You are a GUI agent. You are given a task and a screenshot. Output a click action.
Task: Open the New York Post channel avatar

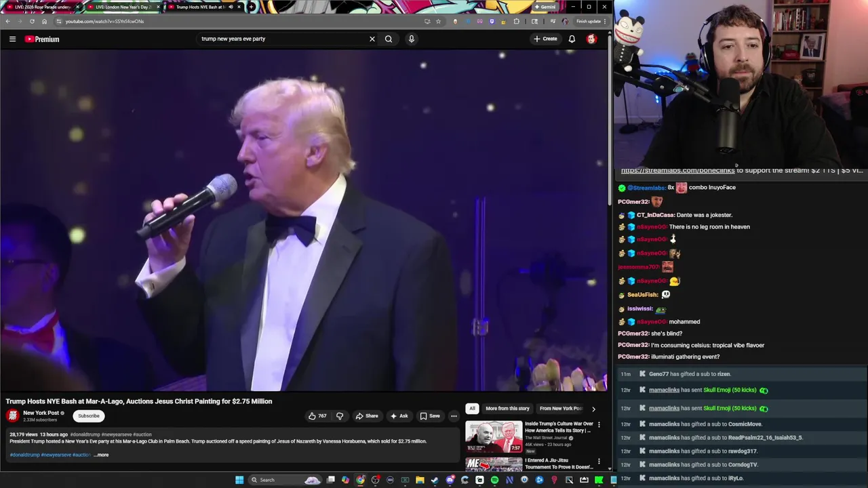point(13,415)
